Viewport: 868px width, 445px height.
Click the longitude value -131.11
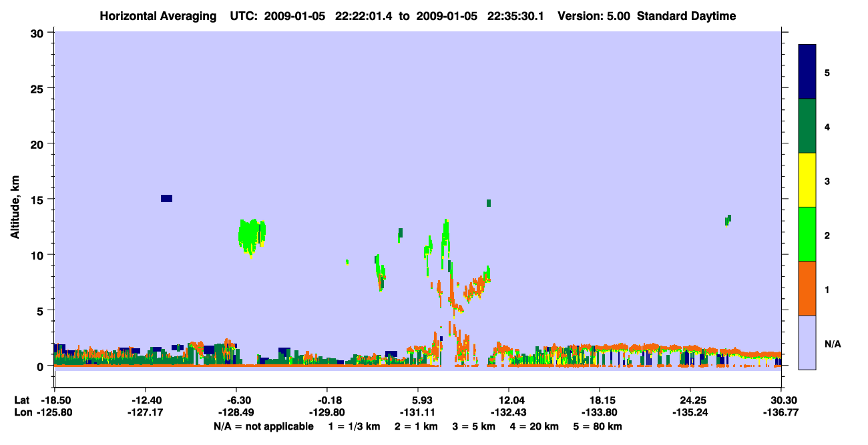tap(417, 412)
